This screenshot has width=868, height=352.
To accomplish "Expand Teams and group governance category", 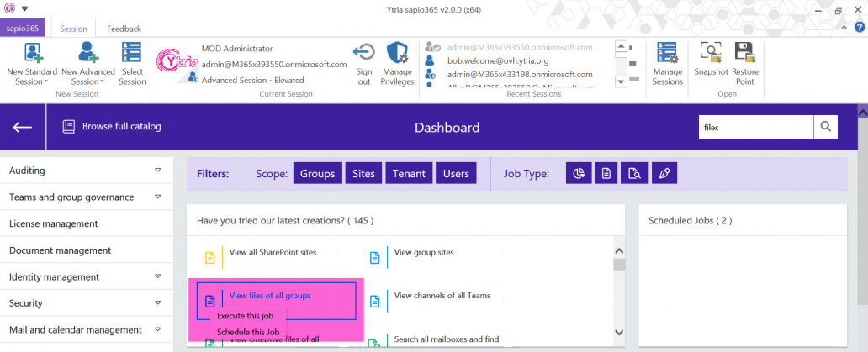I will coord(158,197).
